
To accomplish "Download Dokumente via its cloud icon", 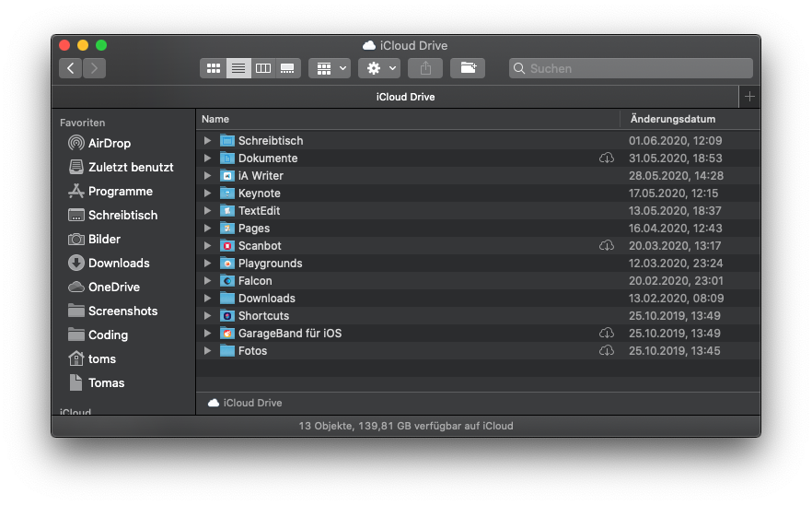I will pyautogui.click(x=607, y=158).
